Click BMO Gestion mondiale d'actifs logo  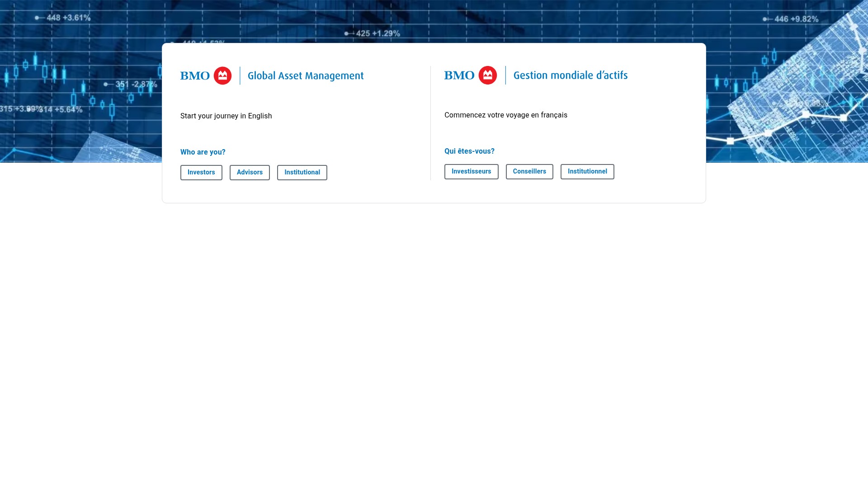click(536, 75)
